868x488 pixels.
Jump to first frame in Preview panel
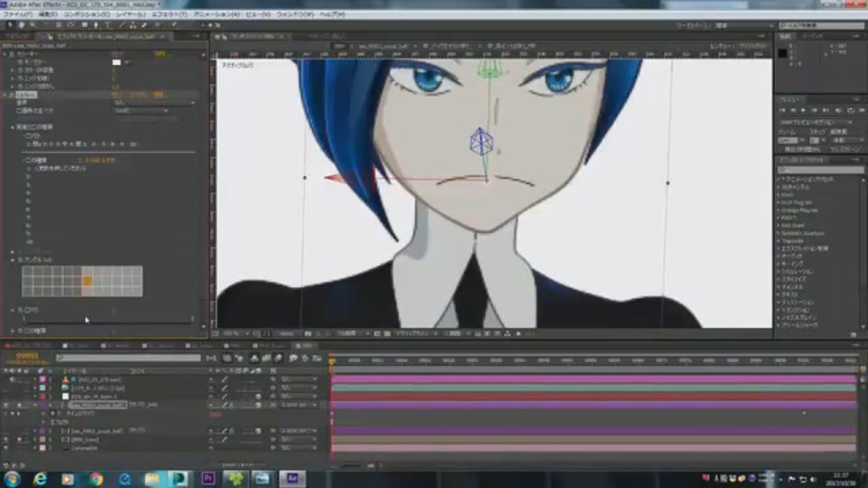(783, 110)
